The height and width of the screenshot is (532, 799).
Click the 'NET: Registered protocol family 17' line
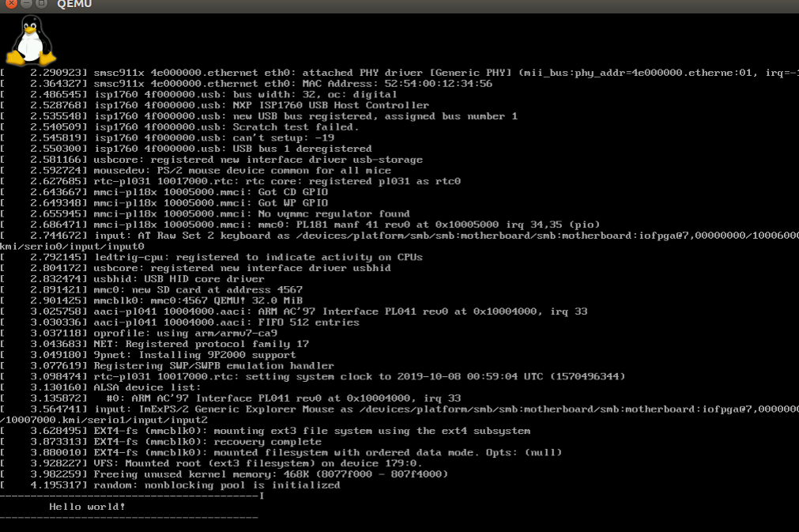click(x=154, y=344)
